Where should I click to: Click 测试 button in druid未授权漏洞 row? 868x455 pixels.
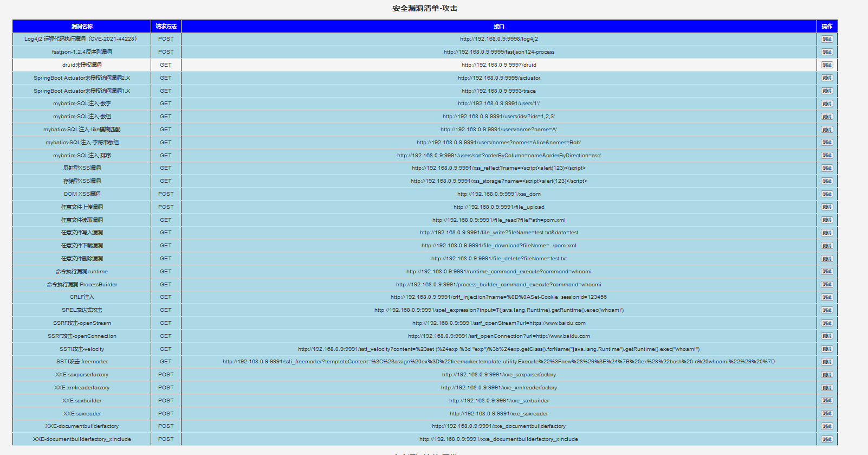827,65
